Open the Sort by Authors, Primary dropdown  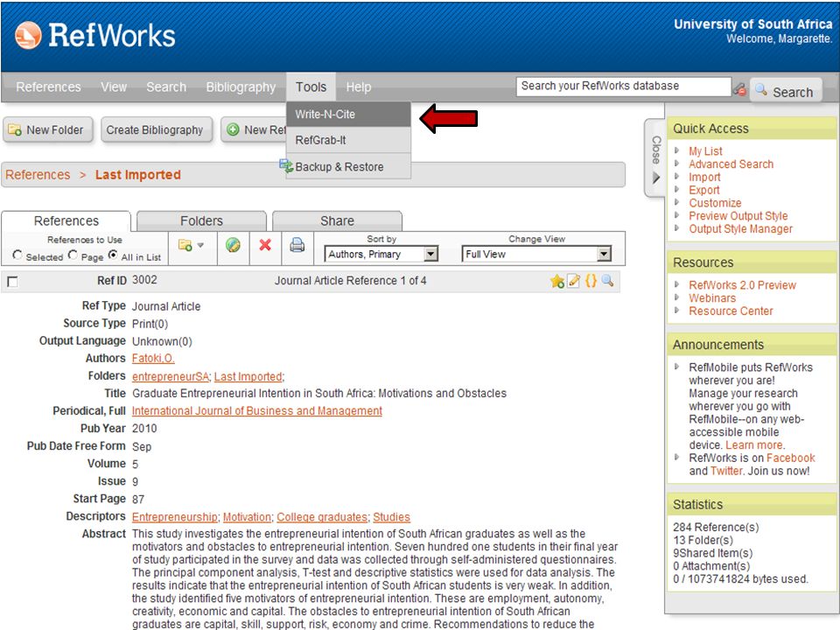point(381,254)
